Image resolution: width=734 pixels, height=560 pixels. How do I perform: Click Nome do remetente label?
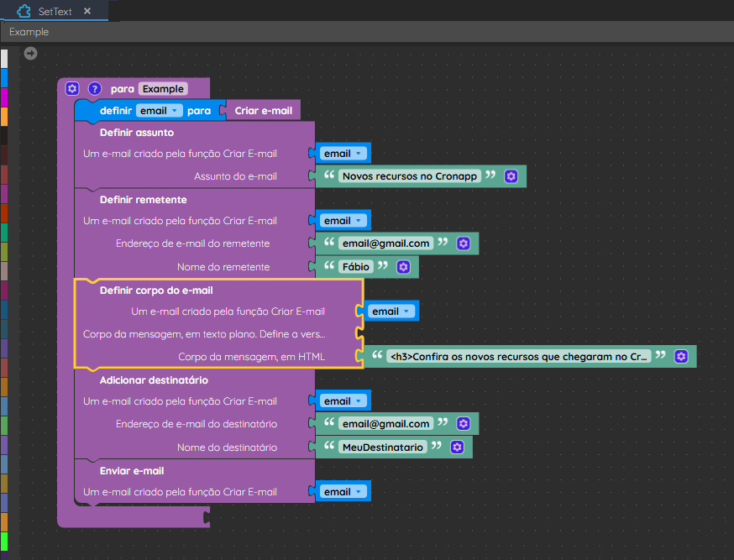pos(223,267)
